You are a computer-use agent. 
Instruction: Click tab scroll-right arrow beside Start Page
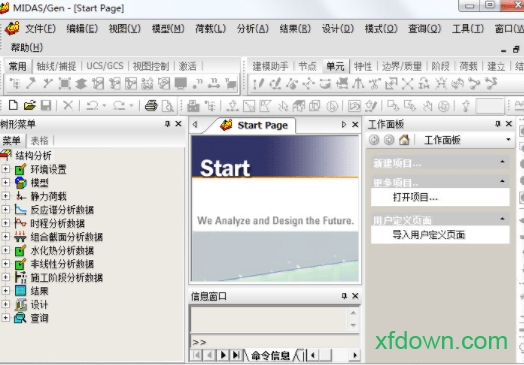344,125
